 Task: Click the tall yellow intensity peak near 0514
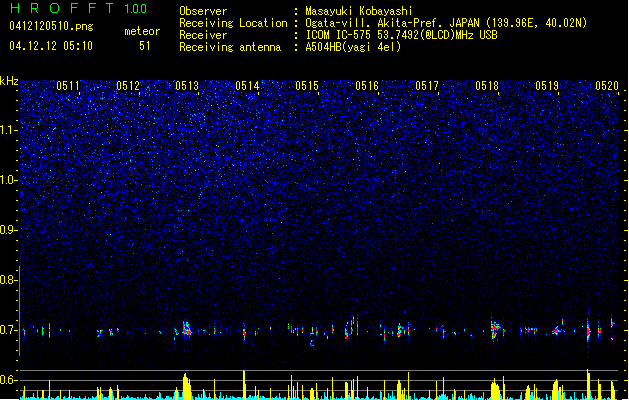coord(244,384)
